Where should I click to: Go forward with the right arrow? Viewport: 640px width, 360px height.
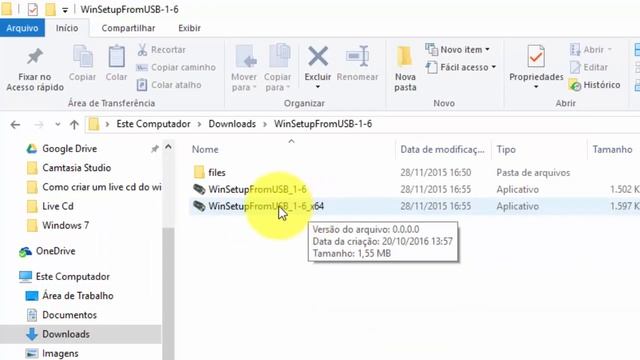(39, 124)
